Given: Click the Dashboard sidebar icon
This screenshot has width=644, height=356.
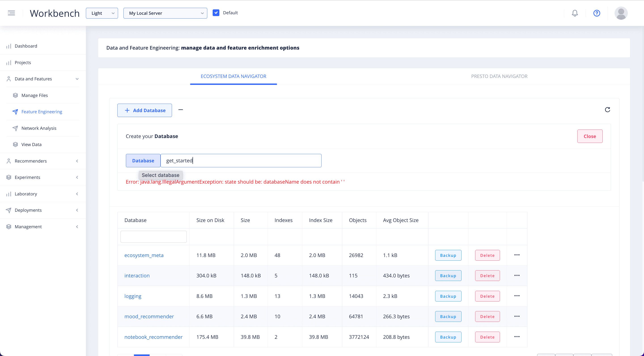Looking at the screenshot, I should 9,46.
